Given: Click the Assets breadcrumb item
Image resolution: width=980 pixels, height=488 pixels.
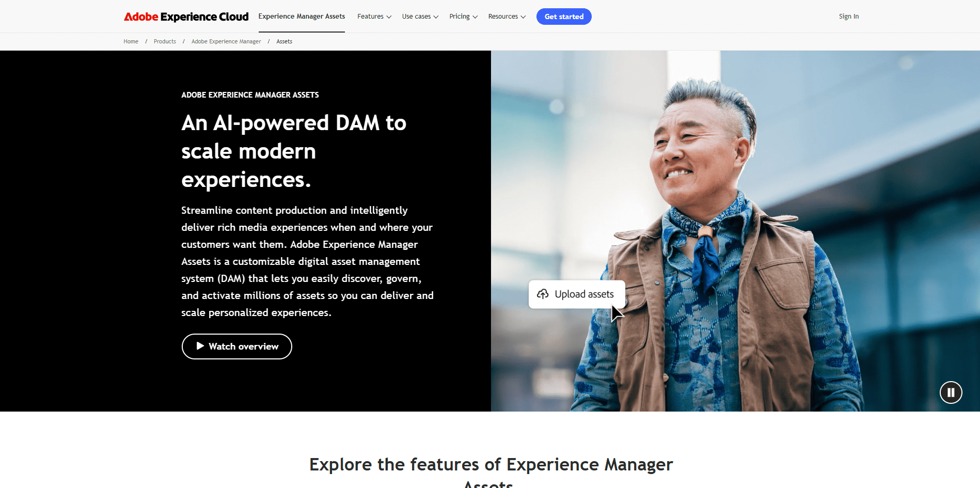Looking at the screenshot, I should pyautogui.click(x=284, y=41).
